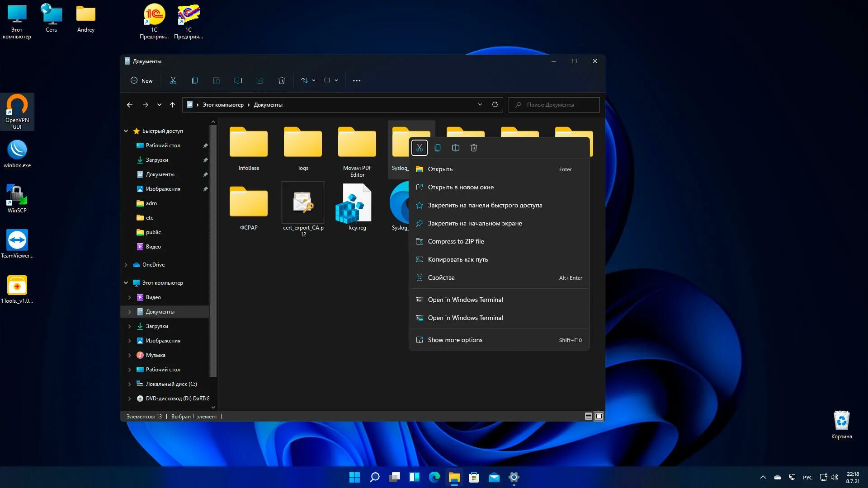Image resolution: width=868 pixels, height=488 pixels.
Task: Click the Delete icon in Explorer toolbar
Action: (x=281, y=80)
